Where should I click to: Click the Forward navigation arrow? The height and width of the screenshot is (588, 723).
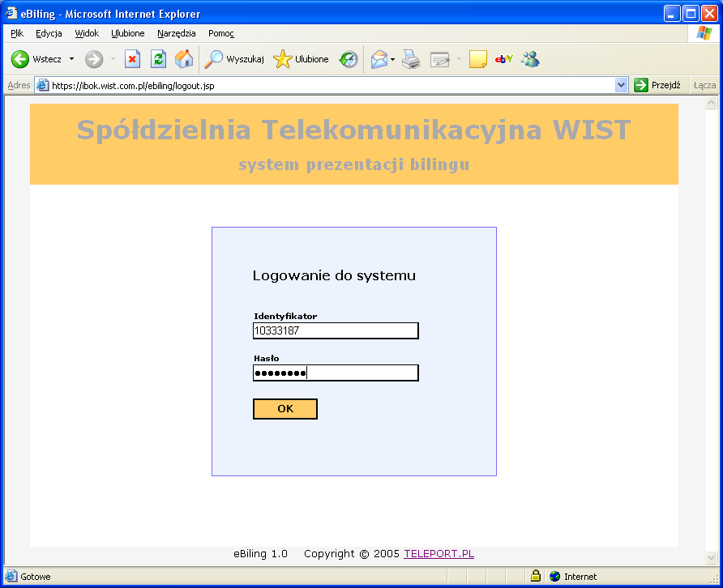pyautogui.click(x=94, y=59)
